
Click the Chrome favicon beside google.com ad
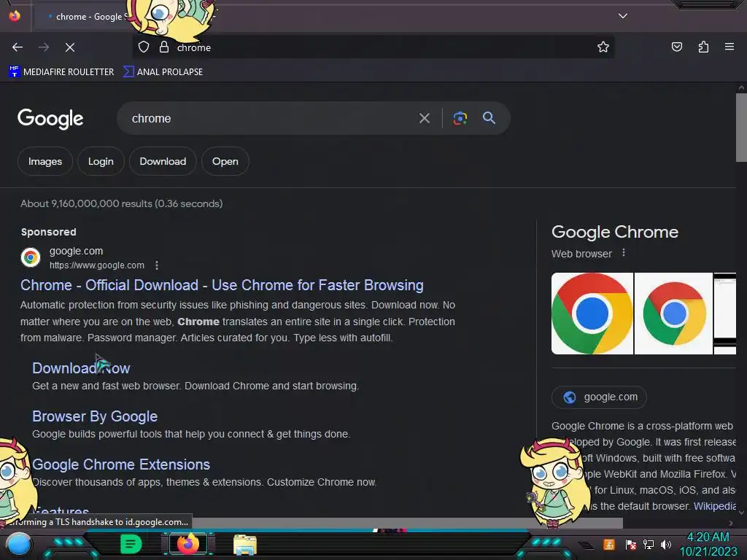(31, 257)
